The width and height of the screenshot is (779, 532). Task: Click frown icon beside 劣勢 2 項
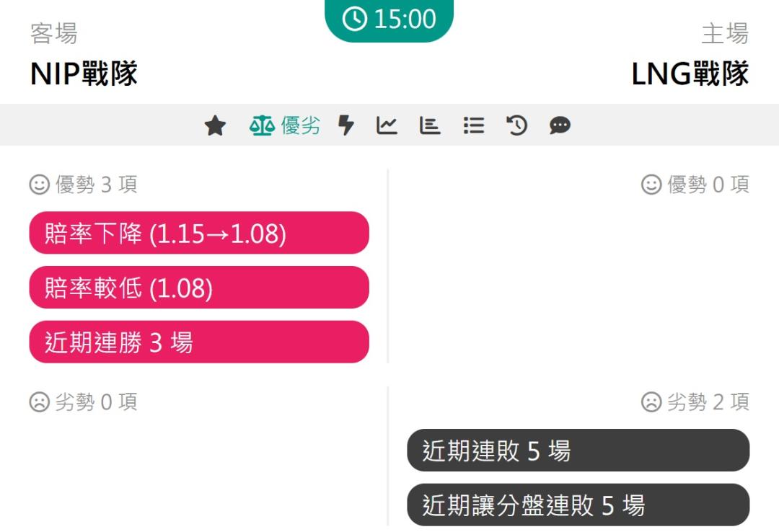pos(651,402)
